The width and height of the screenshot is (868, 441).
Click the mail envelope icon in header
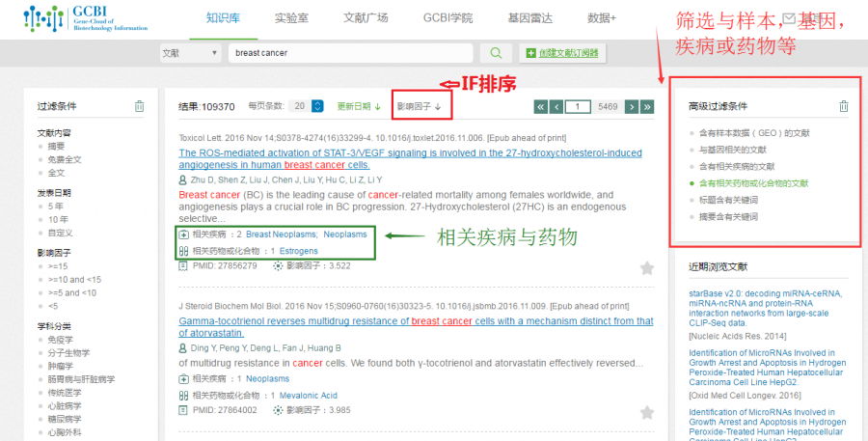click(x=790, y=18)
